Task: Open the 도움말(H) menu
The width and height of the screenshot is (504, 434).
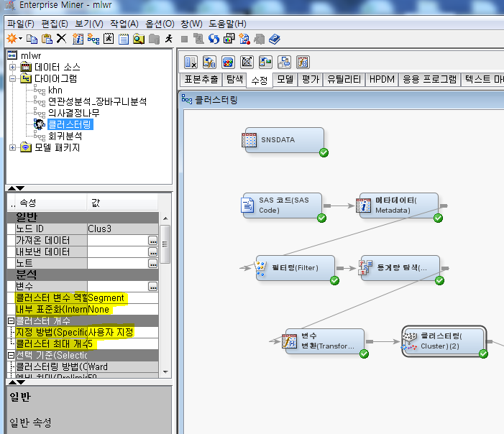Action: pyautogui.click(x=228, y=24)
